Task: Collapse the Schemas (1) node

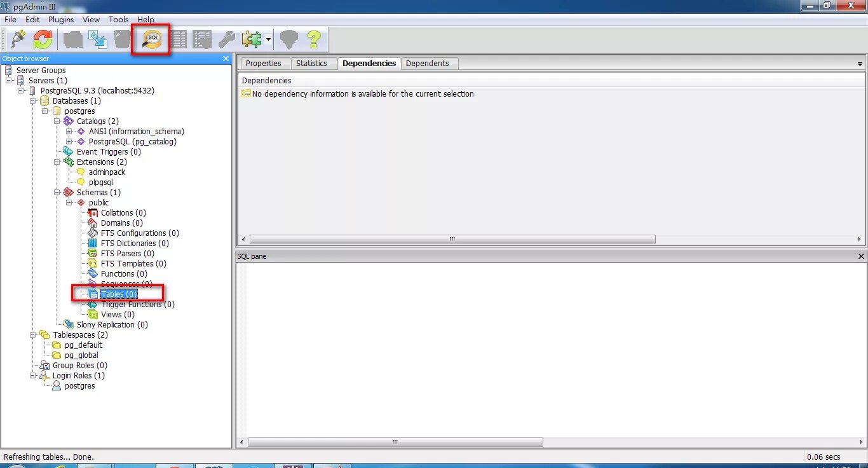Action: pos(57,193)
